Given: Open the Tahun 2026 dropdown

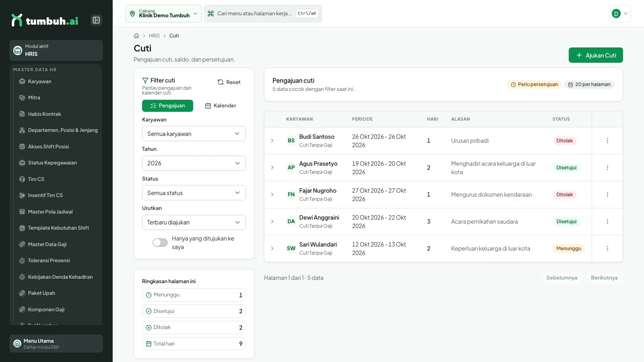Looking at the screenshot, I should click(x=194, y=163).
